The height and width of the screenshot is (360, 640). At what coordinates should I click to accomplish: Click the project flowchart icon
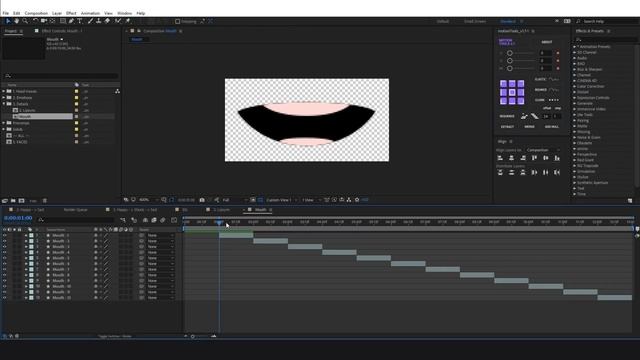click(x=118, y=91)
